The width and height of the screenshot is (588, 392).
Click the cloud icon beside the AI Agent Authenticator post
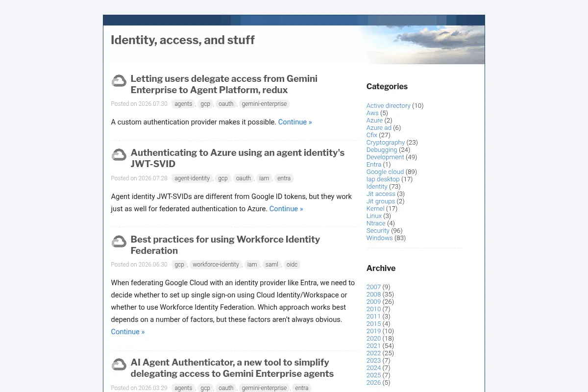pyautogui.click(x=119, y=365)
